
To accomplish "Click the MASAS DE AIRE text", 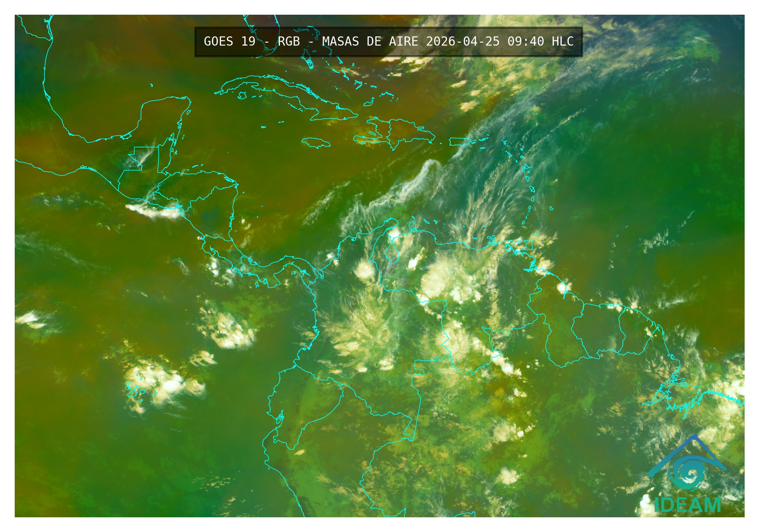I will click(x=370, y=42).
